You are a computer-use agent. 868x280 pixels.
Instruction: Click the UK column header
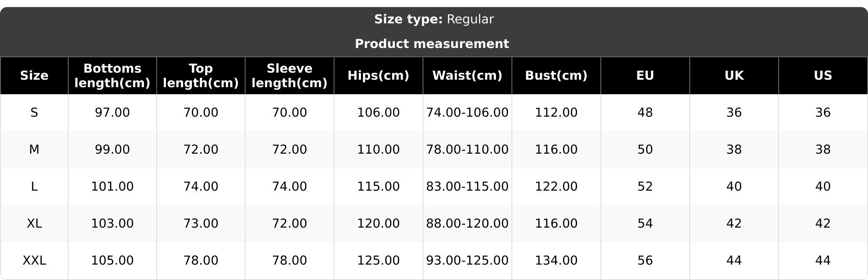tap(734, 76)
